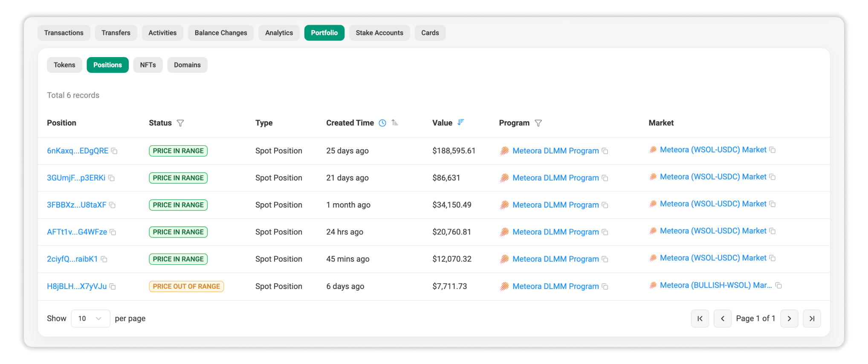Viewport: 868px width, 364px height.
Task: Click PRICE OUT OF RANGE status badge
Action: [x=186, y=286]
